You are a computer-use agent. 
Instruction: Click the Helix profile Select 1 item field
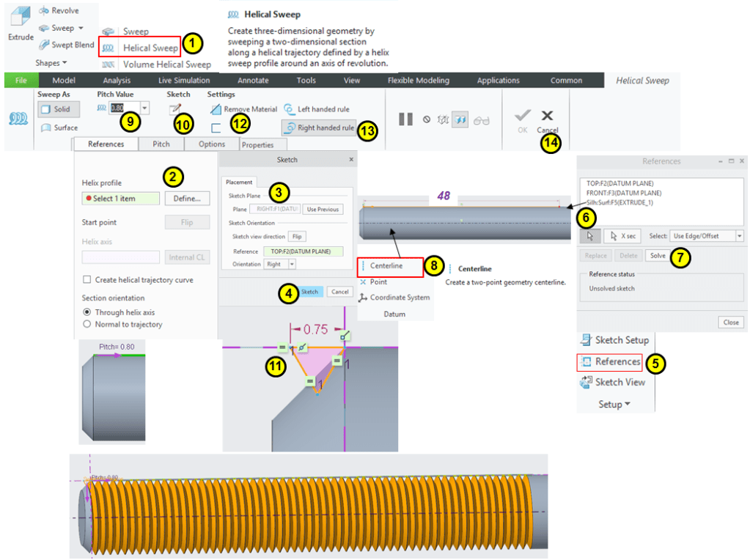coord(120,199)
